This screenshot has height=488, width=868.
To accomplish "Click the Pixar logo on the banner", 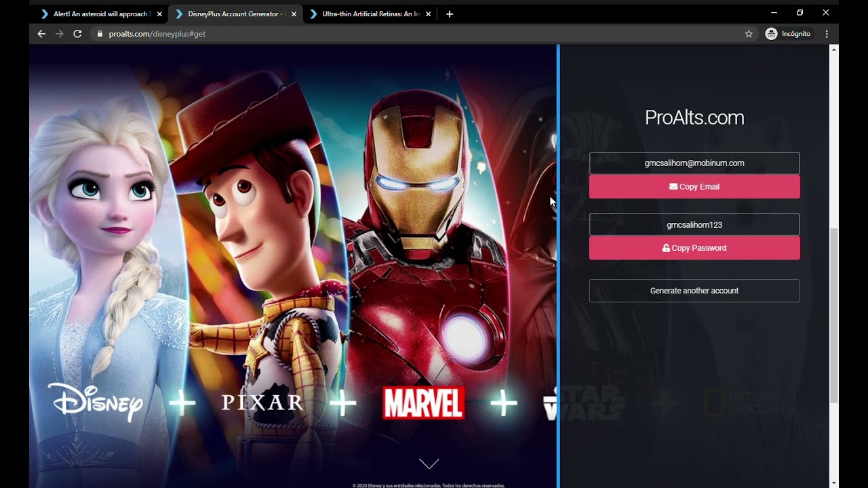I will click(262, 403).
